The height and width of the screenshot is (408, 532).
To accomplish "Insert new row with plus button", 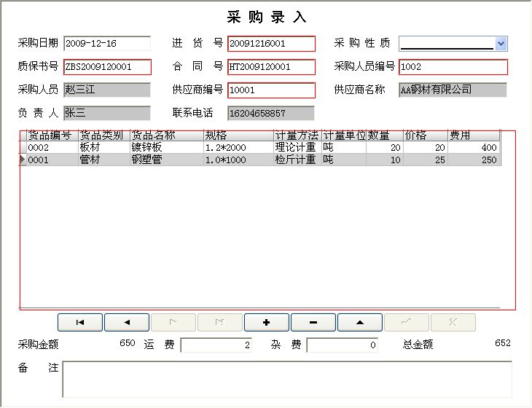I will pos(267,323).
